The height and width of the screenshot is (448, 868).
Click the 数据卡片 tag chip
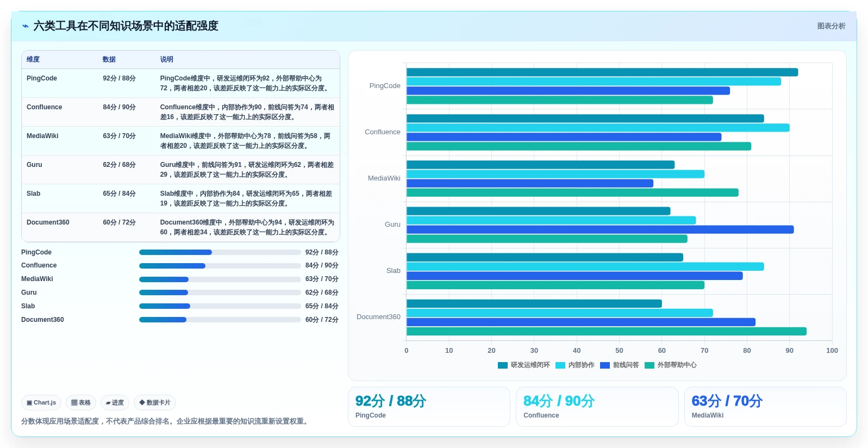pyautogui.click(x=155, y=402)
